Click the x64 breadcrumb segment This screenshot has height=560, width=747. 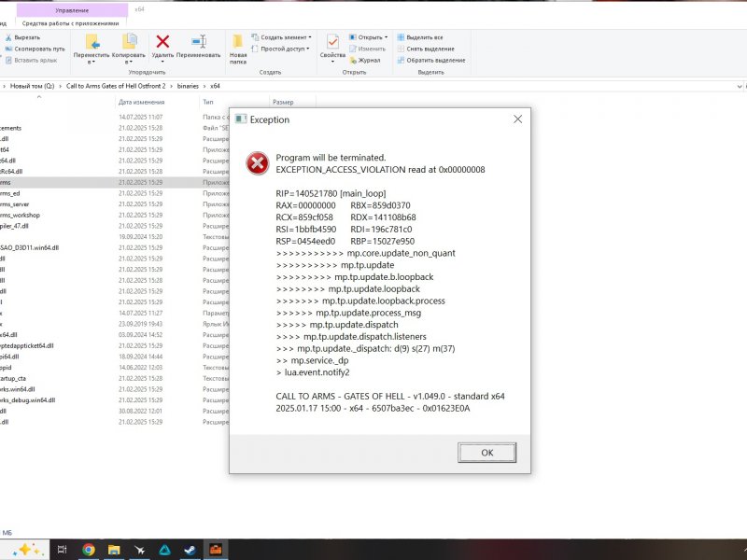[x=215, y=86]
